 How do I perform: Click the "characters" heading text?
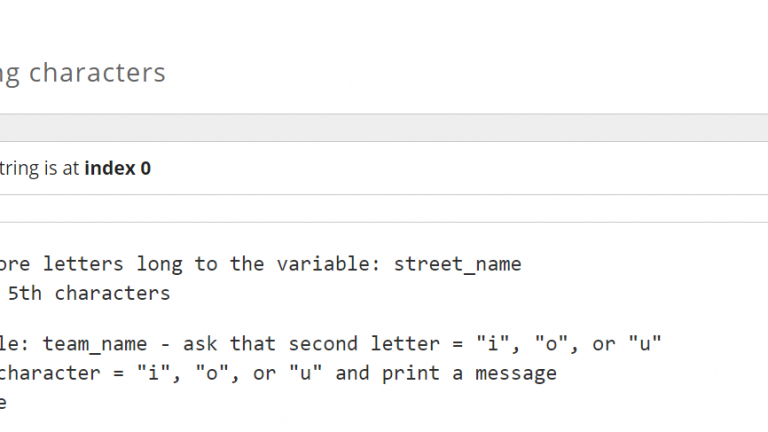97,72
